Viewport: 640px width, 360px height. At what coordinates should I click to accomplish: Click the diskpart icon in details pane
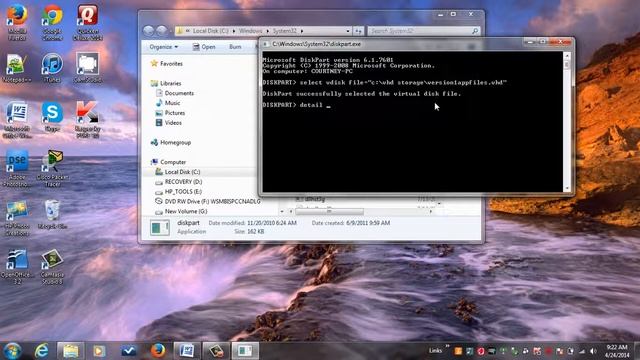click(x=160, y=227)
